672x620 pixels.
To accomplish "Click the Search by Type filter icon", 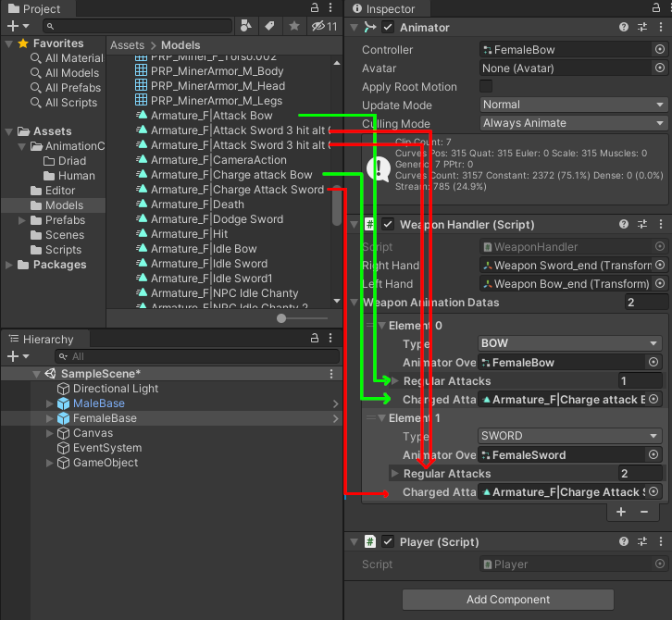I will (245, 26).
